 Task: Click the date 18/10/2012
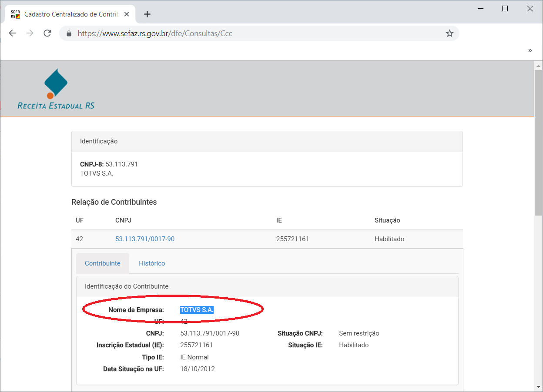tap(198, 369)
